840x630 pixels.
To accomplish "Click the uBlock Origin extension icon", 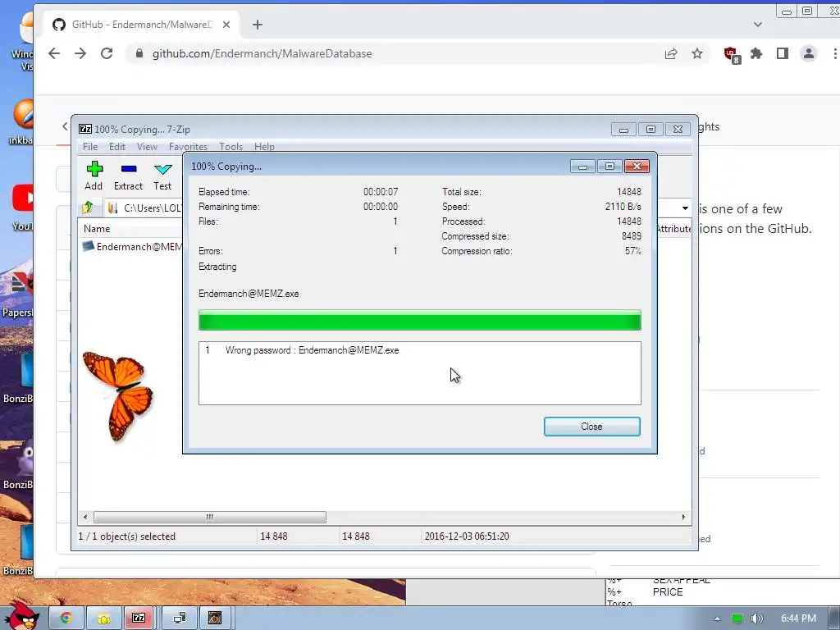I will pos(731,54).
